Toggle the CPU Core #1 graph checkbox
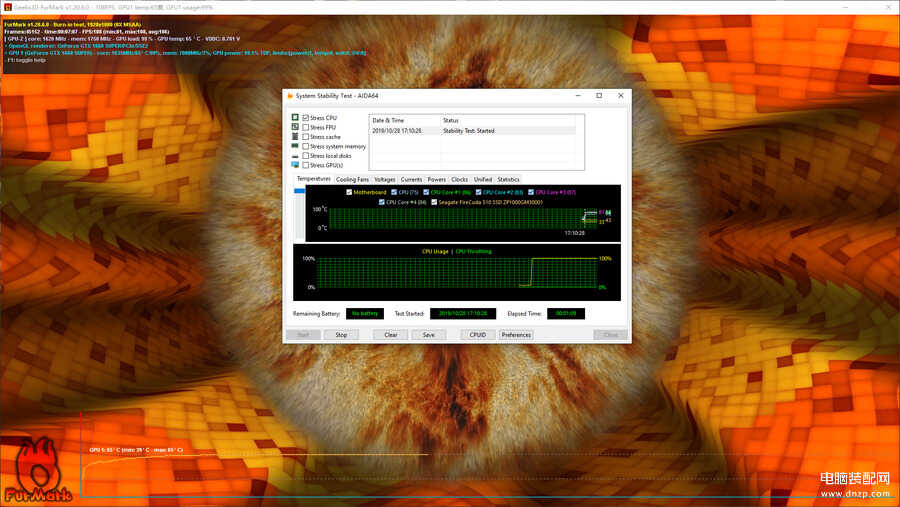Image resolution: width=900 pixels, height=507 pixels. [x=426, y=192]
